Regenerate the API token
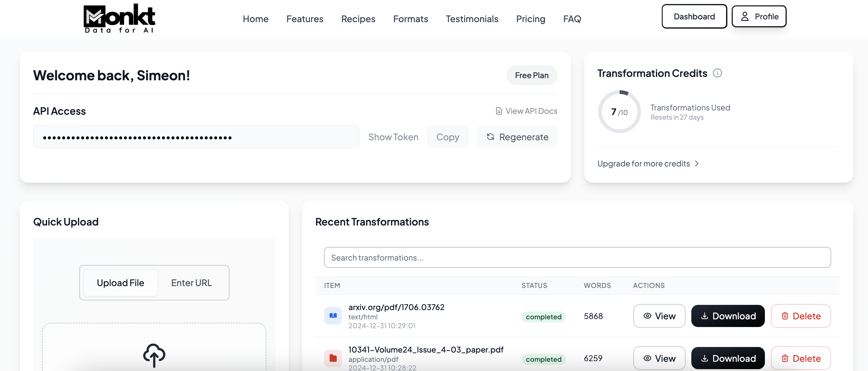The width and height of the screenshot is (868, 371). (x=517, y=137)
